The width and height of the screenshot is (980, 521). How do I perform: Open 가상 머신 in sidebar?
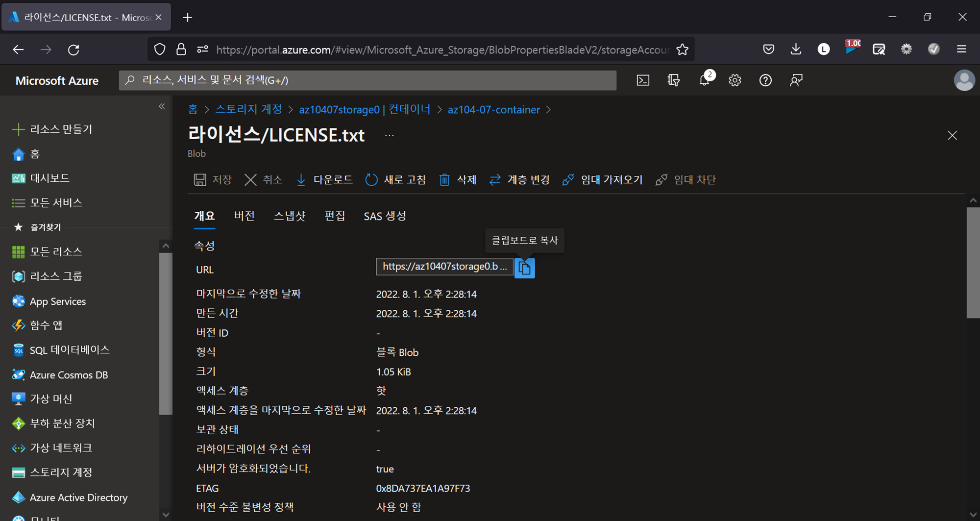pos(42,398)
